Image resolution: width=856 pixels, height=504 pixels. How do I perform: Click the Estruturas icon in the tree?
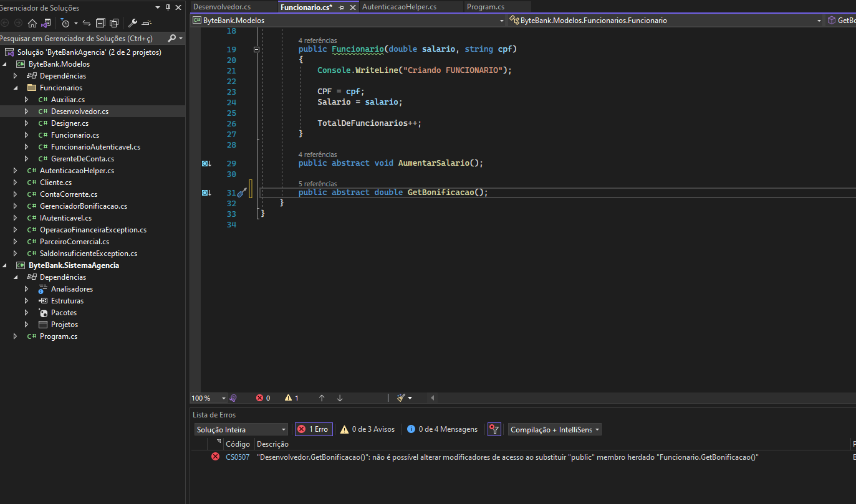tap(43, 301)
